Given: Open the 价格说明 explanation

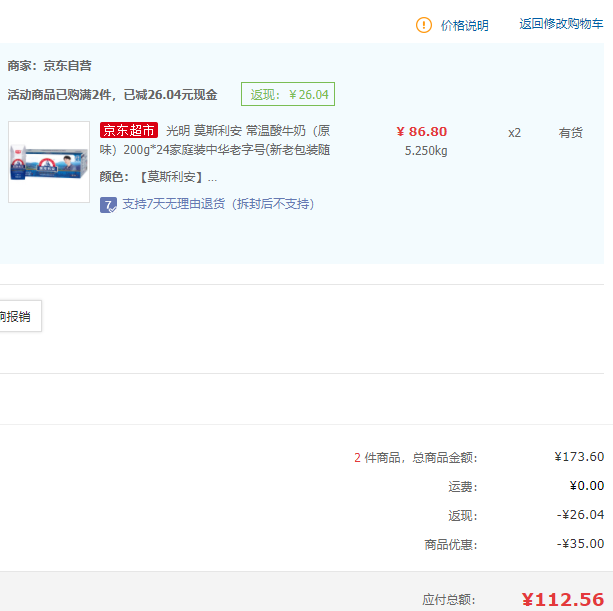Looking at the screenshot, I should pyautogui.click(x=464, y=25).
